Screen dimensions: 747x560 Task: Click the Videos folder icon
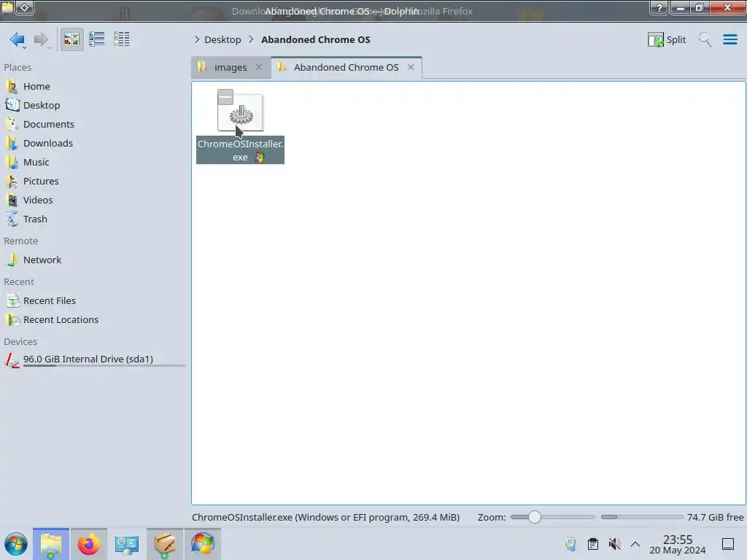[x=12, y=201]
